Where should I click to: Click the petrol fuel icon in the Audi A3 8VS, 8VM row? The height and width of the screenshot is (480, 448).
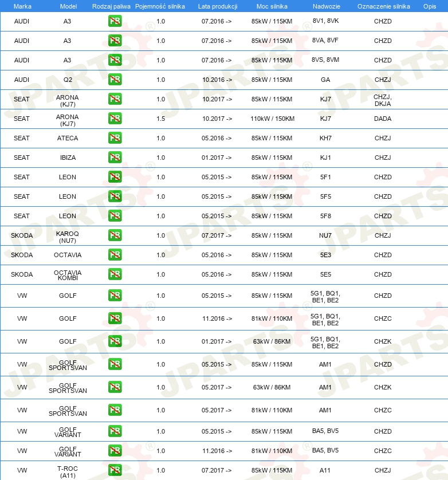(x=115, y=60)
